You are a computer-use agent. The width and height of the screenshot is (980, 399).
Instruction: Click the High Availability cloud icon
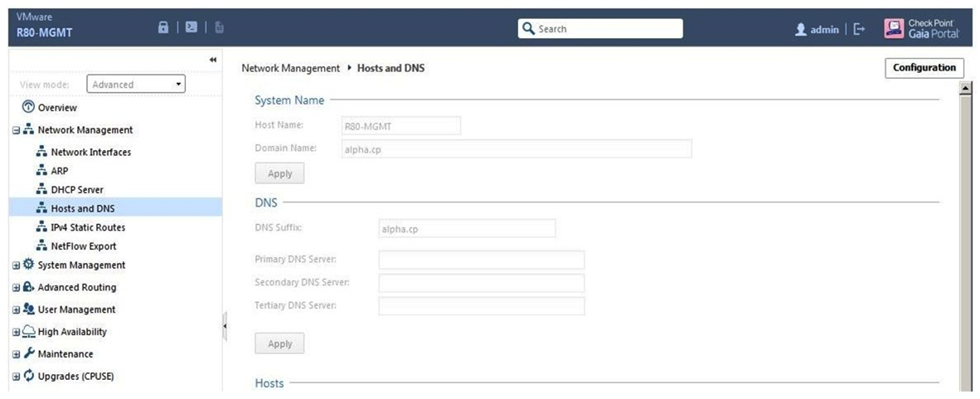(x=29, y=332)
